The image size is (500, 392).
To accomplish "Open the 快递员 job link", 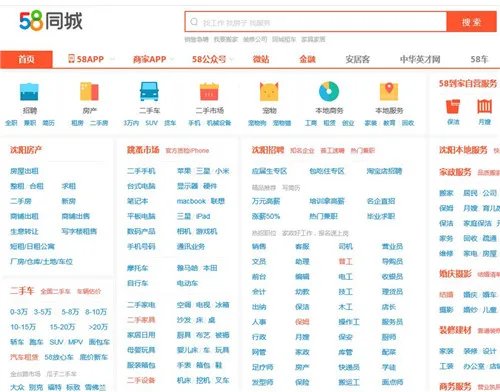I will tap(349, 367).
